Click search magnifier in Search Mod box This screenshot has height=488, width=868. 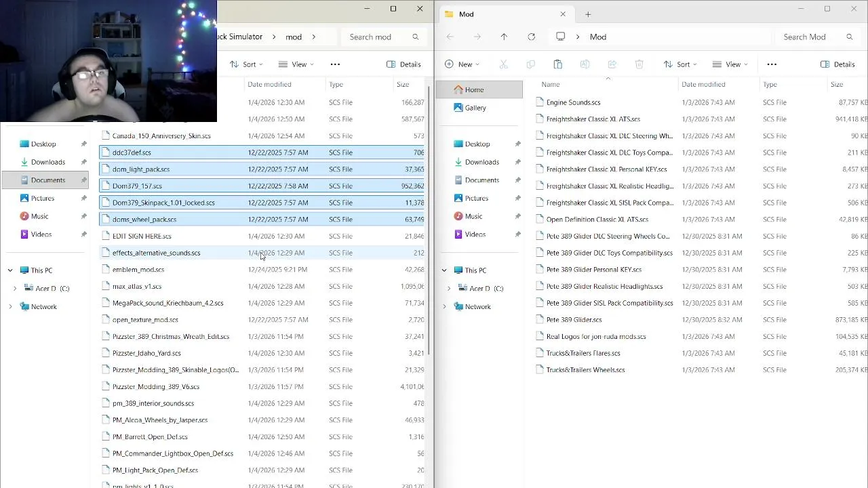click(849, 37)
